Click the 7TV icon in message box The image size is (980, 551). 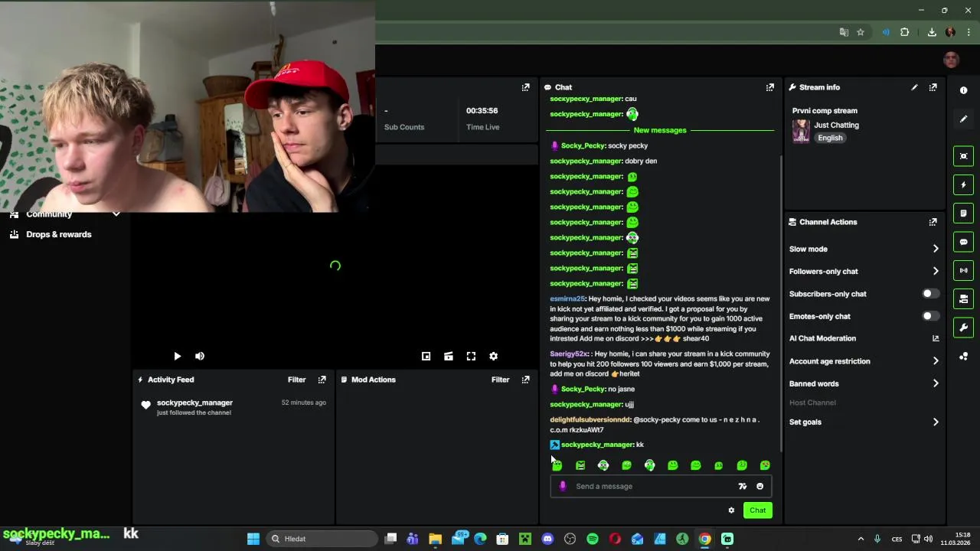tap(742, 486)
